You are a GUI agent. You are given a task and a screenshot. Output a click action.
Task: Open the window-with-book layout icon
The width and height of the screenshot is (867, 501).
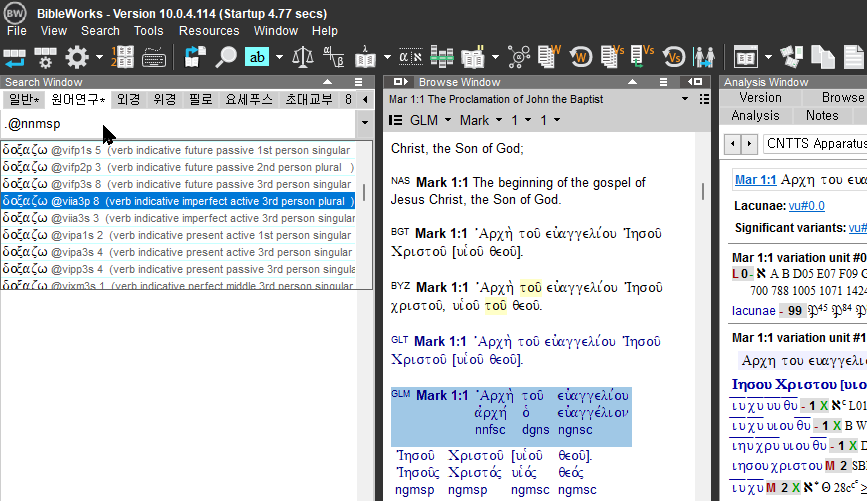pyautogui.click(x=745, y=57)
